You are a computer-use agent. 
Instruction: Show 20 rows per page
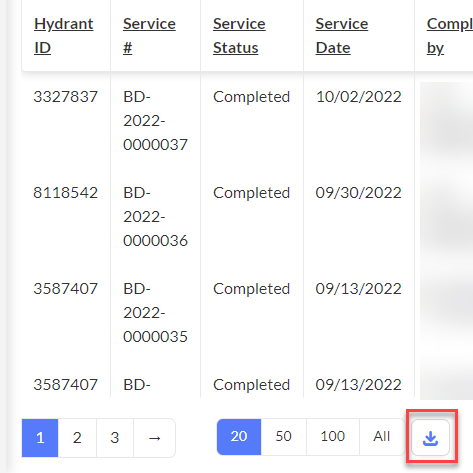pyautogui.click(x=239, y=437)
